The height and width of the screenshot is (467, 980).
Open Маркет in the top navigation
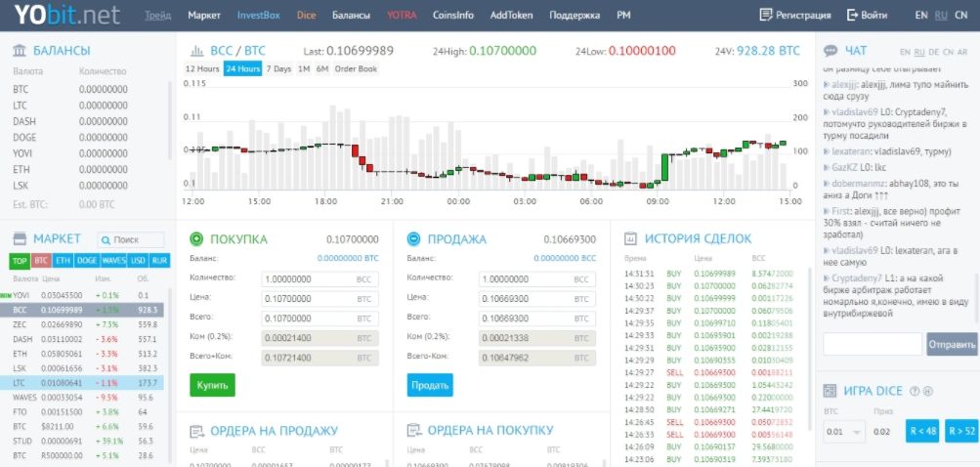[x=204, y=15]
